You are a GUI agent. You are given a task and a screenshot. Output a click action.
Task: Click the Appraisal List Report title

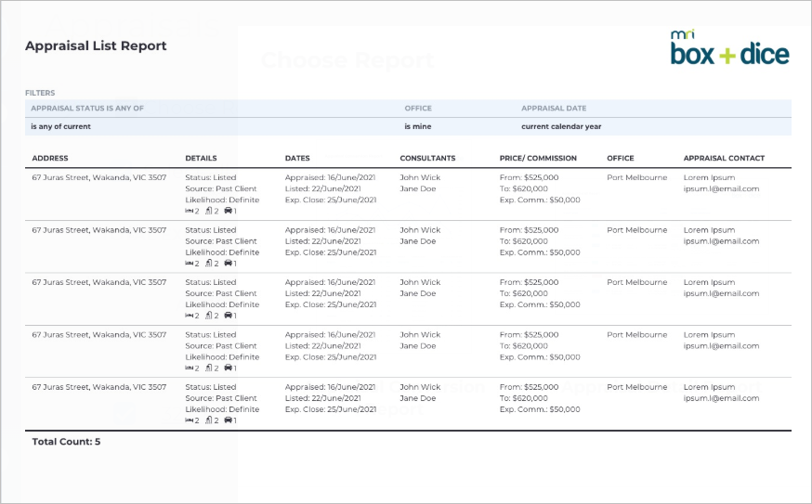(96, 45)
